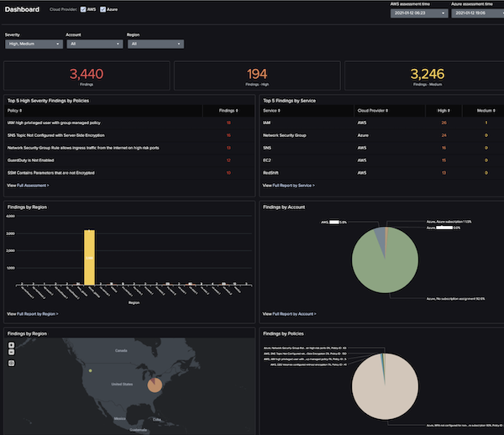Sort services table by Service column
The width and height of the screenshot is (504, 435).
[271, 111]
